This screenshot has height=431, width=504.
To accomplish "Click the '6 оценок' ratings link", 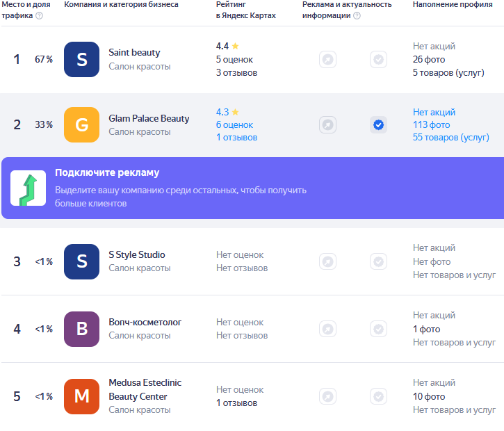I will click(234, 125).
